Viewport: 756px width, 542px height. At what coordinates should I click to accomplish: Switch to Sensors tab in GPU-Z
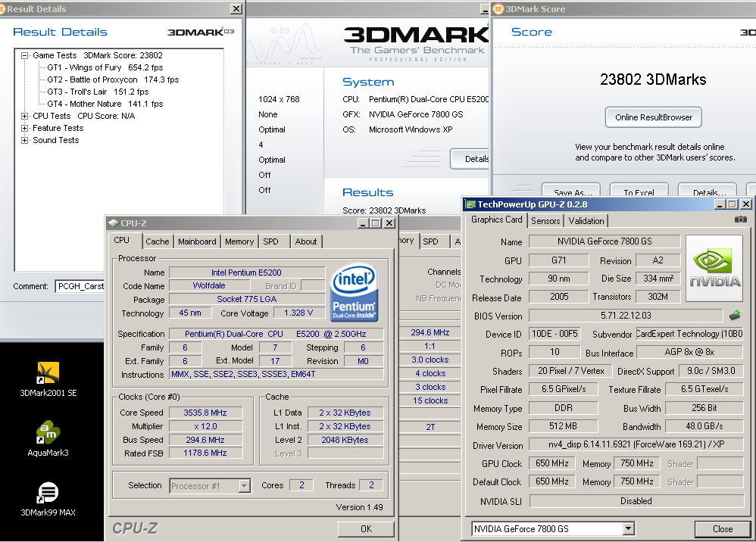(x=545, y=220)
